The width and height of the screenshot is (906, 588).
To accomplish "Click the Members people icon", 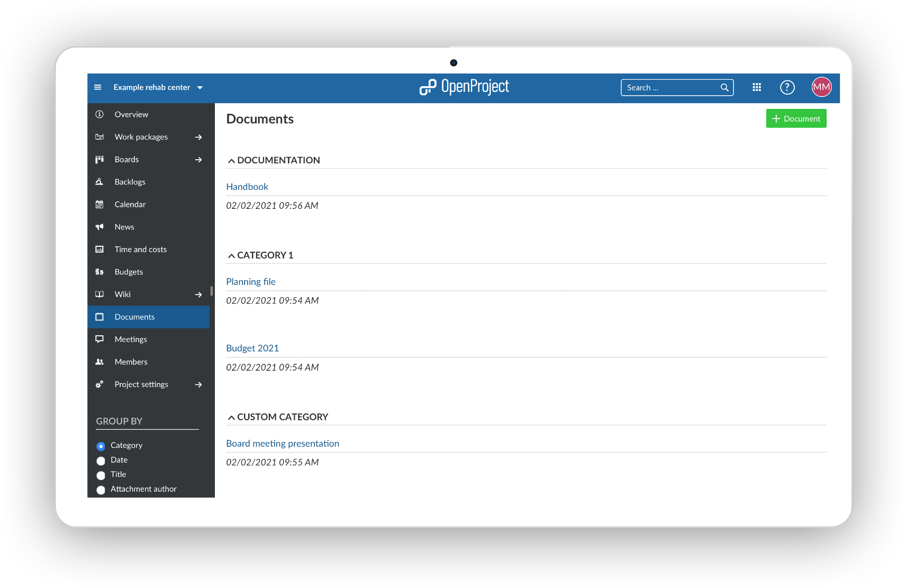I will point(99,362).
